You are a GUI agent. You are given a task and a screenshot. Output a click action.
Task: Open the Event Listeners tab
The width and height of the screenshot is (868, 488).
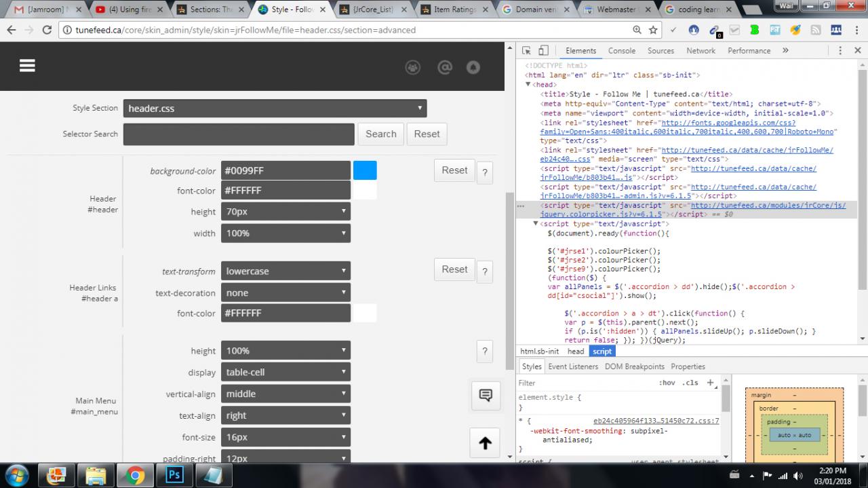(x=573, y=367)
